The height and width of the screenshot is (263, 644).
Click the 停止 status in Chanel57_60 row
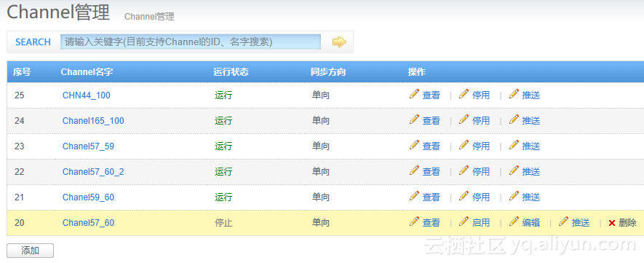pyautogui.click(x=223, y=223)
